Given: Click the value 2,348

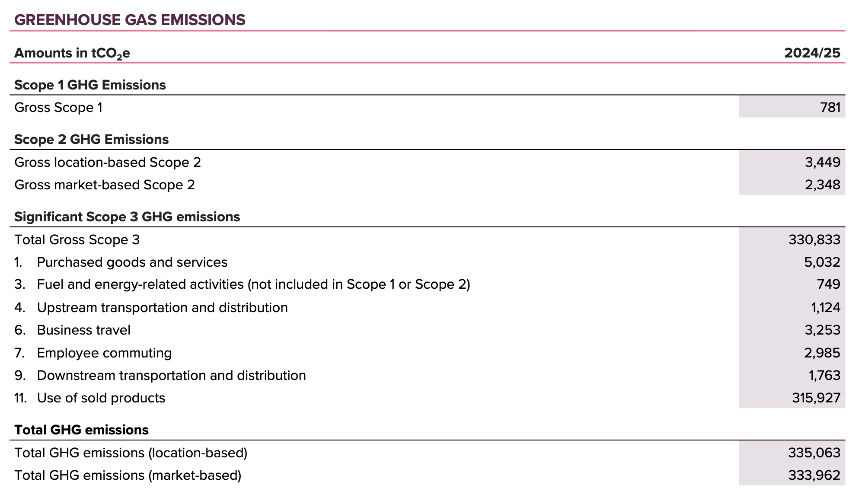Looking at the screenshot, I should pos(823,185).
